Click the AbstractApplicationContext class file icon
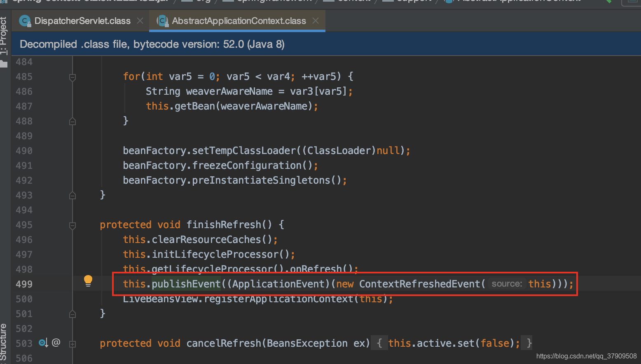 click(162, 21)
